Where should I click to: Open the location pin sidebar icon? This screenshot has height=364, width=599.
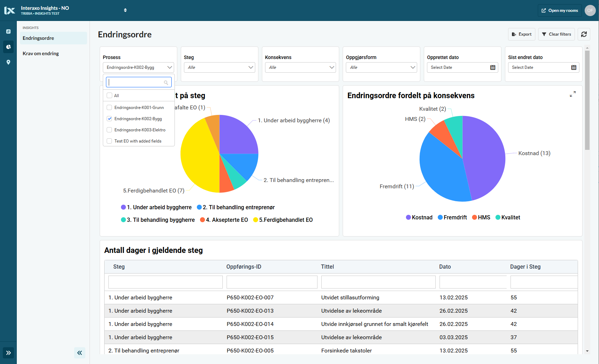(8, 62)
